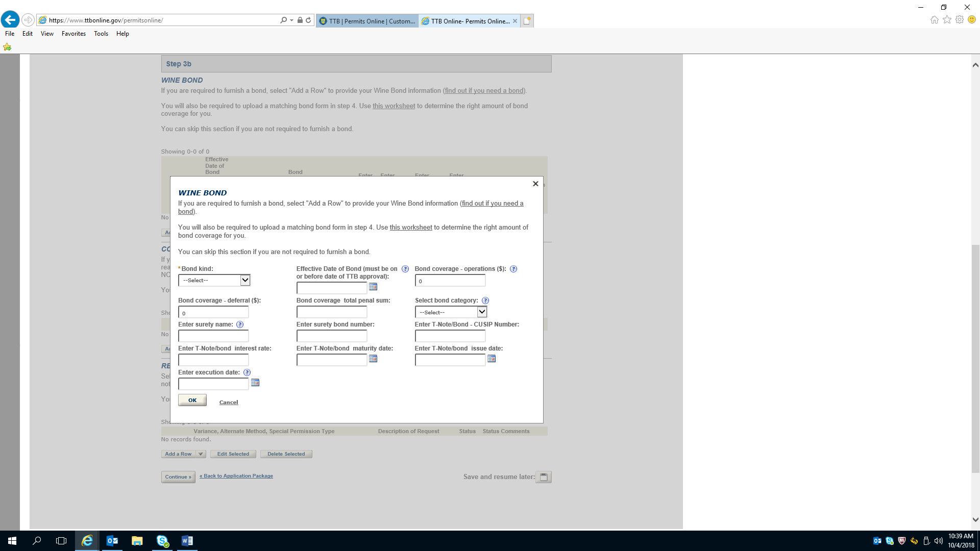Screen dimensions: 980x551
Task: Click the surety bond number field
Action: [x=332, y=336]
